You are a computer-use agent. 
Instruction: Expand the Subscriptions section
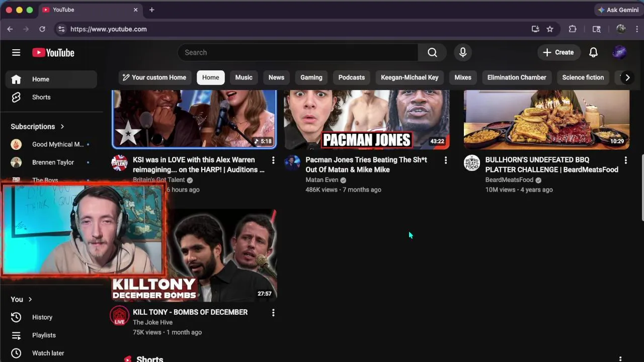tap(38, 127)
